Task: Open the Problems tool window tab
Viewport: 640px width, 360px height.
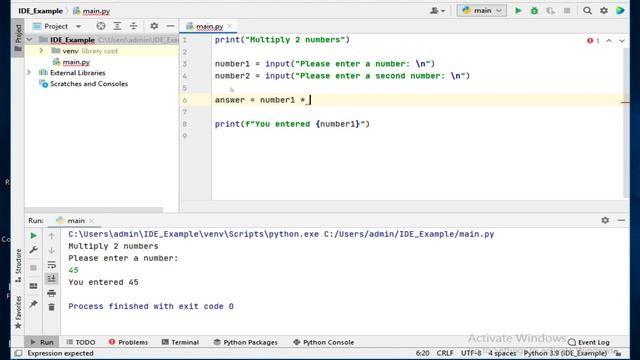Action: pos(128,342)
